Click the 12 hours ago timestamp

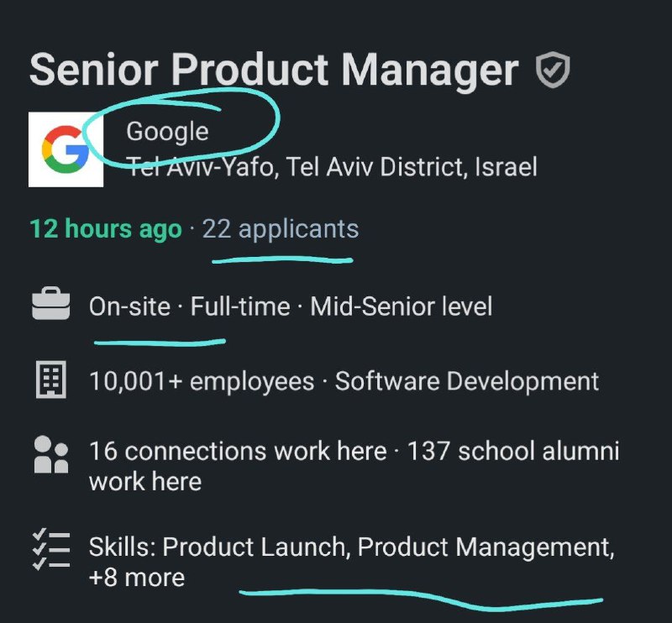click(106, 229)
